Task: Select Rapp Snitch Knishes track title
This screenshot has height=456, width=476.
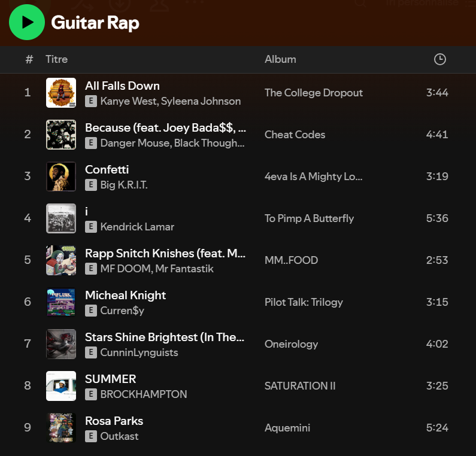Action: pyautogui.click(x=165, y=253)
